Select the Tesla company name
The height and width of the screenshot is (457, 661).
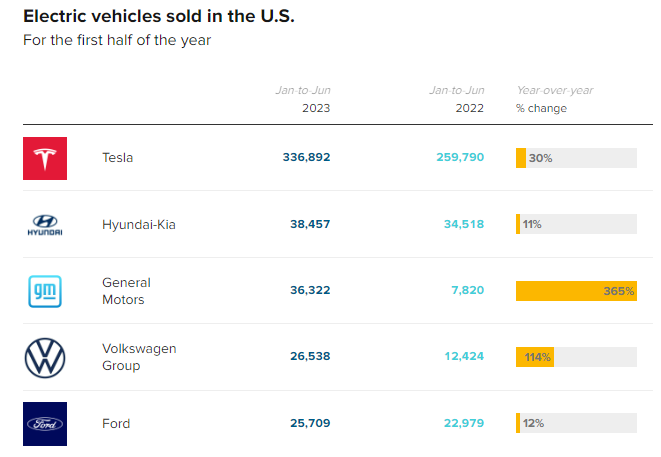117,158
